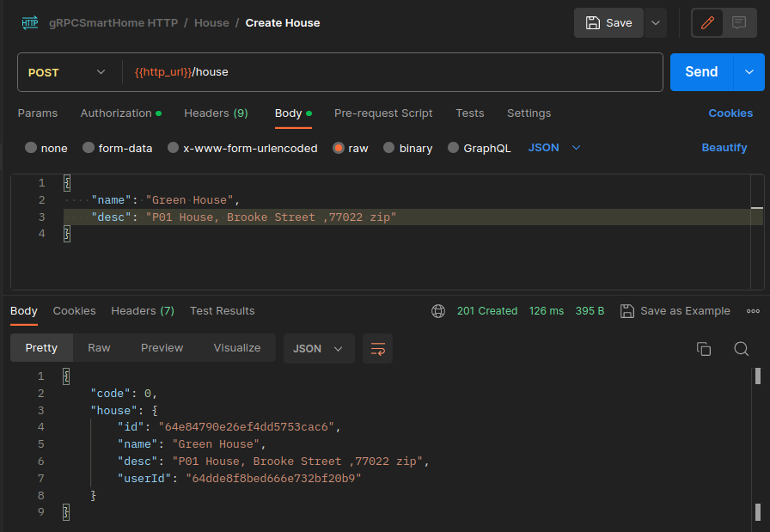Click the response "id" value line
This screenshot has width=770, height=532.
[229, 427]
